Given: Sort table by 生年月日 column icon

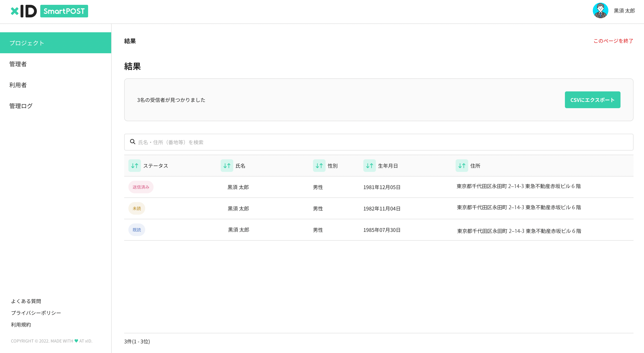Looking at the screenshot, I should coord(369,166).
